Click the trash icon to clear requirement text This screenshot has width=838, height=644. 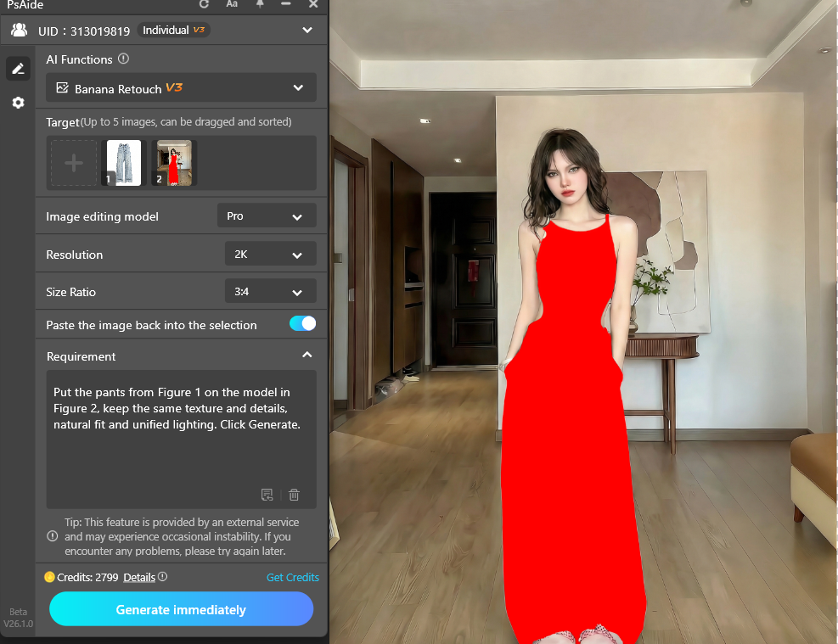coord(294,495)
